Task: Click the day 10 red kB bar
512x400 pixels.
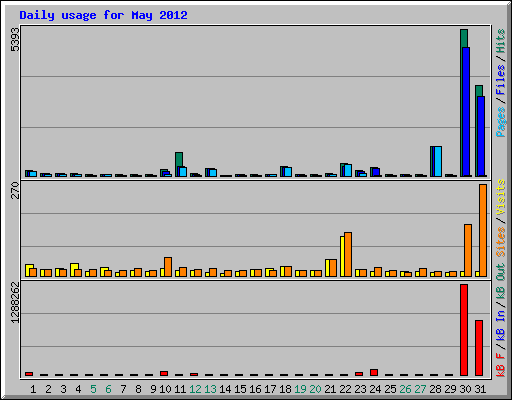Action: tap(164, 374)
